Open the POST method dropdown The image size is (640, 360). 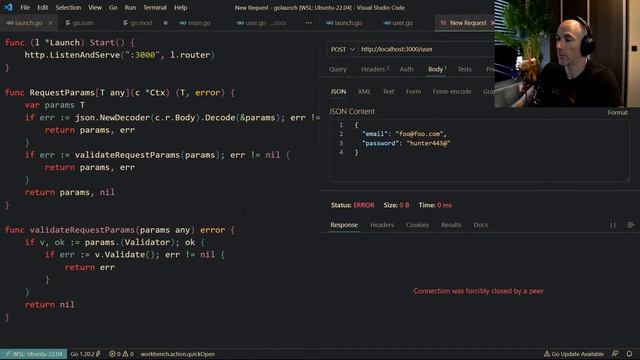coord(342,49)
